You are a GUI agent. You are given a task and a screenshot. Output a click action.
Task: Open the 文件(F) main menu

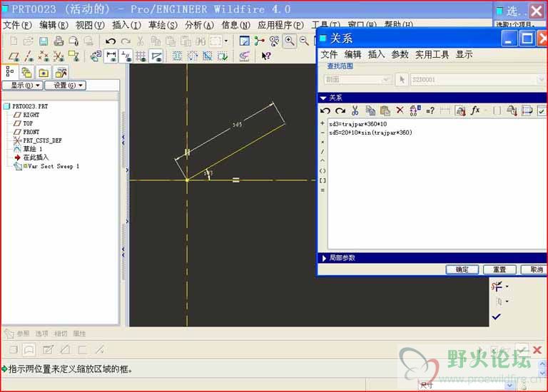click(17, 25)
